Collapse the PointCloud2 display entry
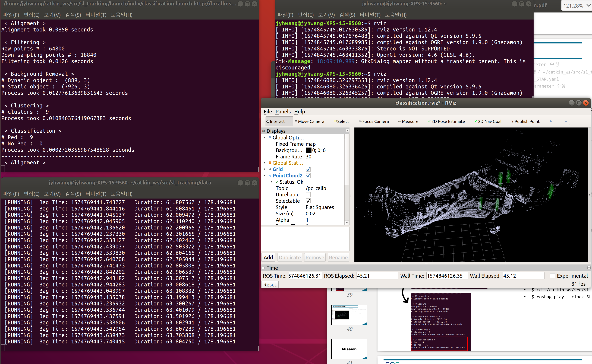The width and height of the screenshot is (592, 364). [264, 175]
